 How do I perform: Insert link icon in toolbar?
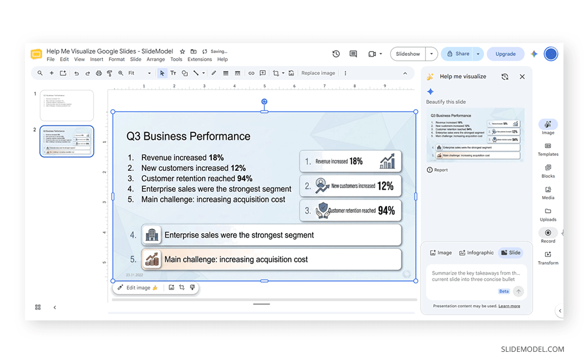[x=251, y=73]
